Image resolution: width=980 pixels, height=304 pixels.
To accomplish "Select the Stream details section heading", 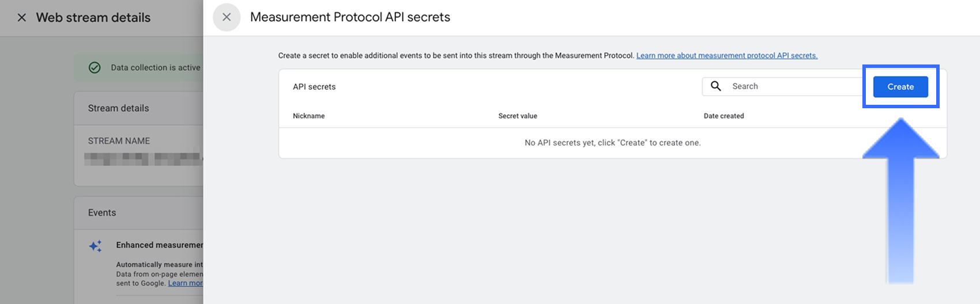I will coord(118,108).
